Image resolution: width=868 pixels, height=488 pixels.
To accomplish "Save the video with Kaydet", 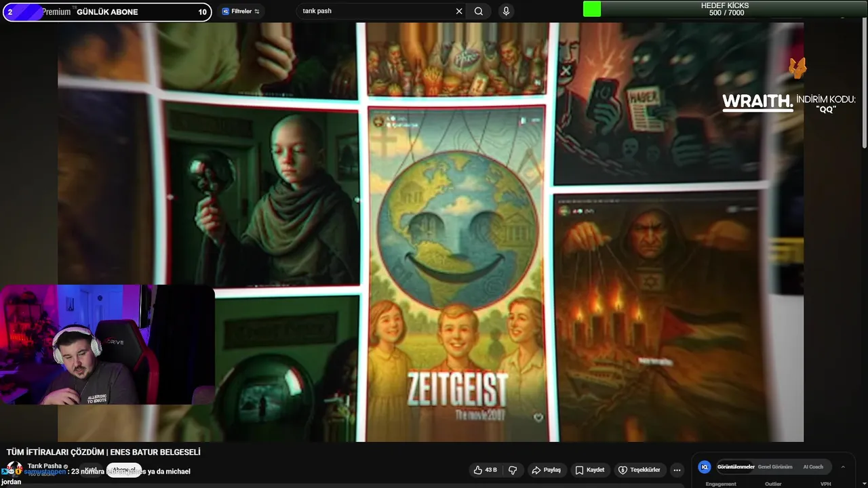I will (590, 470).
